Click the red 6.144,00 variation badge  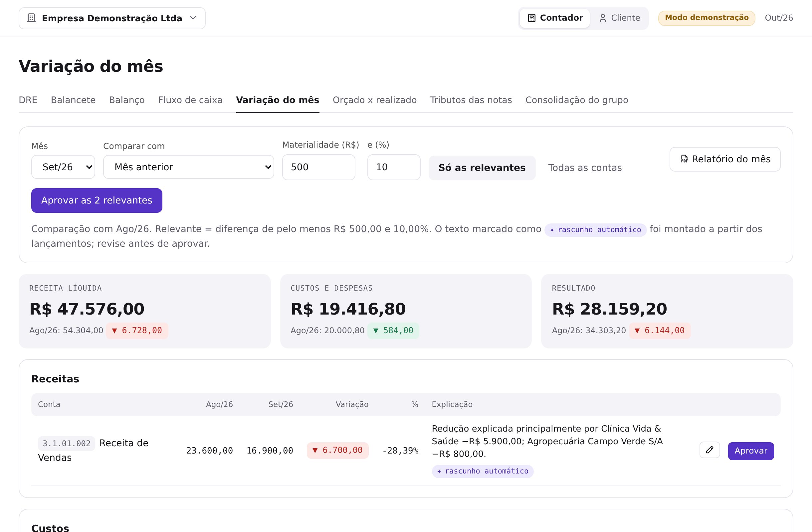pos(660,331)
